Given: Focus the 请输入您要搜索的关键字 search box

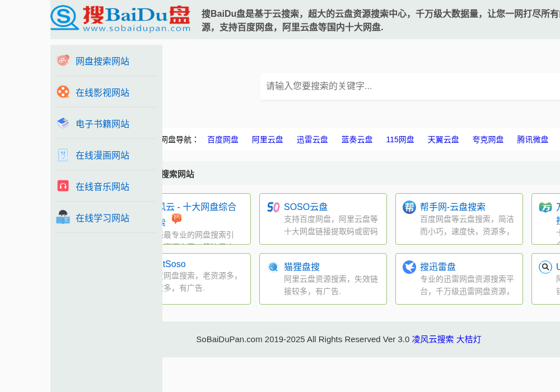Looking at the screenshot, I should point(410,86).
